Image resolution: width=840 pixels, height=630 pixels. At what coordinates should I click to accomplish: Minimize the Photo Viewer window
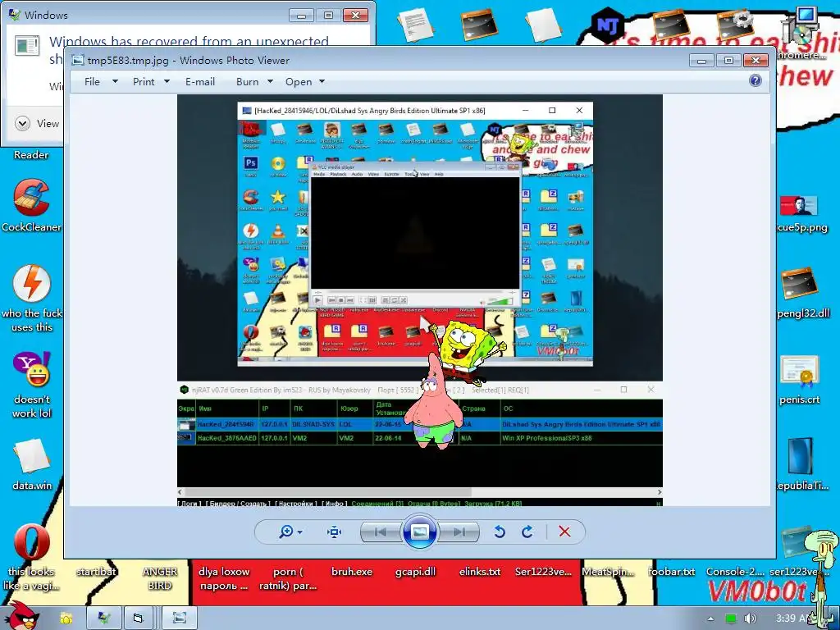click(x=701, y=60)
